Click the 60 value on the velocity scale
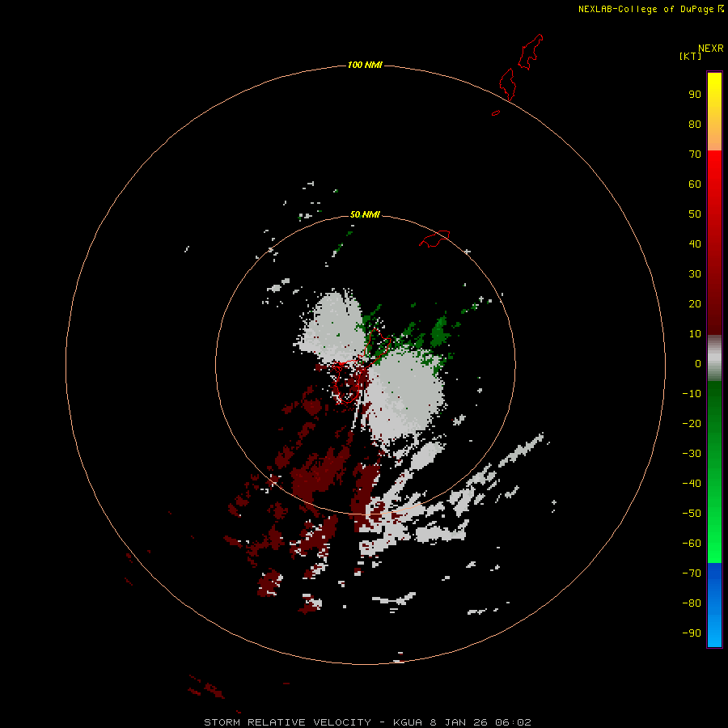 click(695, 184)
